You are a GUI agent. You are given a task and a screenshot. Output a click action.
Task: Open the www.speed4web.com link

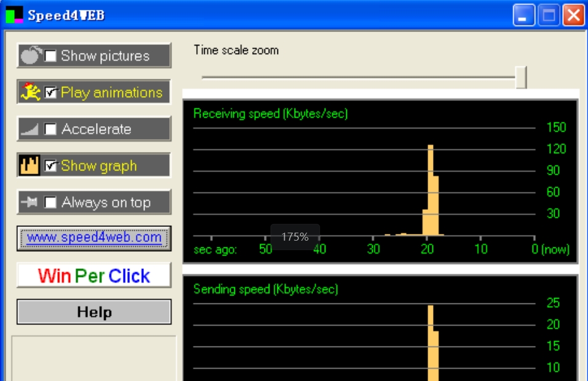tap(94, 238)
